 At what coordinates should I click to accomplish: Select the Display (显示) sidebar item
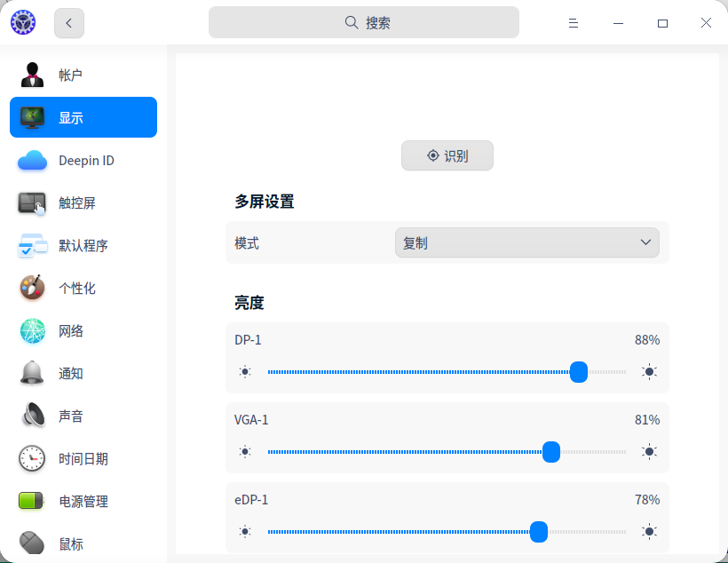tap(83, 118)
